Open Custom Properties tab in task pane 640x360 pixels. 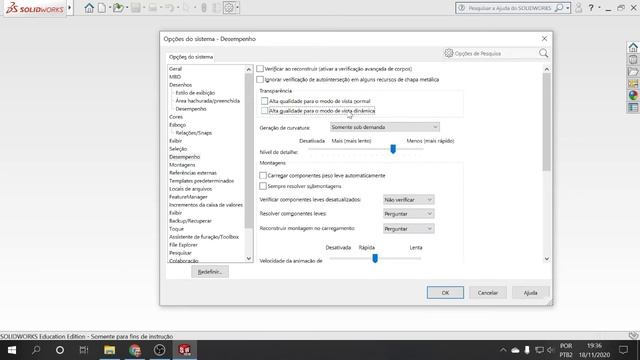tap(633, 107)
